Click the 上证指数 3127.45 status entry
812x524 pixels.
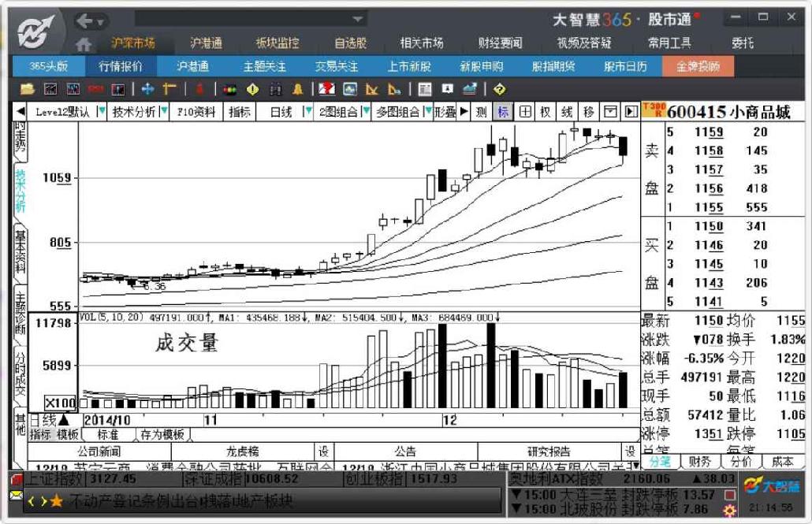pos(80,478)
